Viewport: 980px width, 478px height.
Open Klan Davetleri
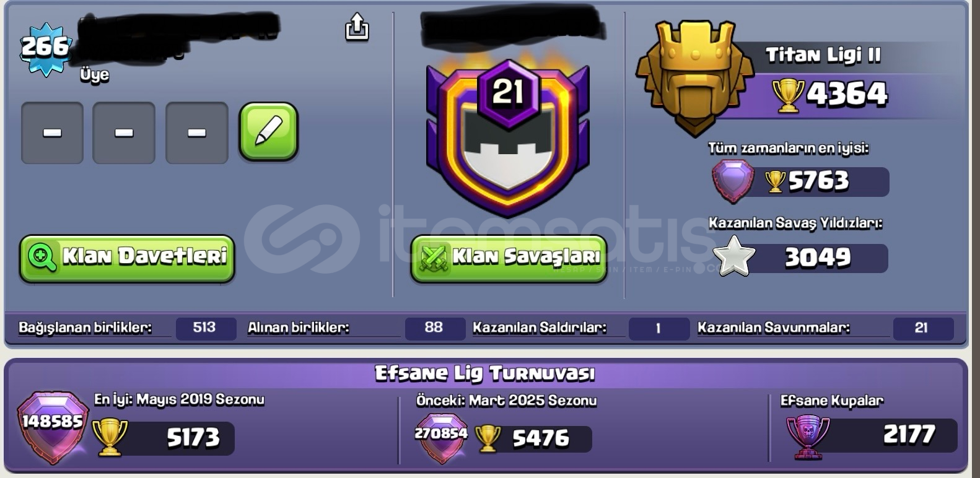pos(127,258)
